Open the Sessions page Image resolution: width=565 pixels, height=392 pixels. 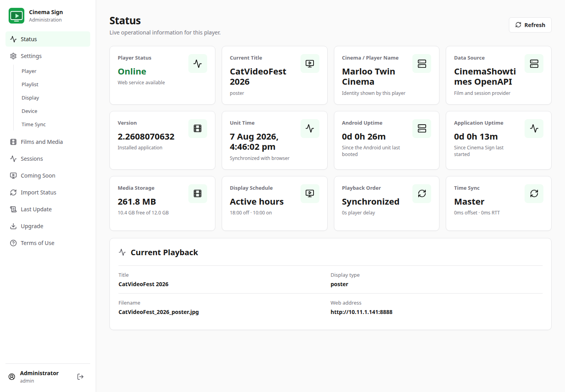coord(48,159)
